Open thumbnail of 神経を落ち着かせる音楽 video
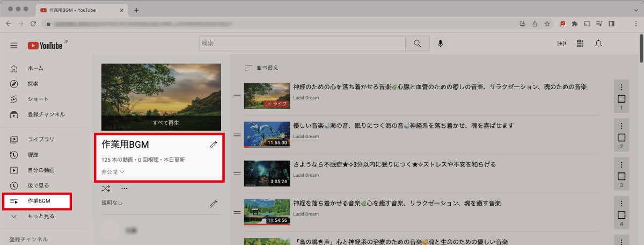 click(267, 212)
